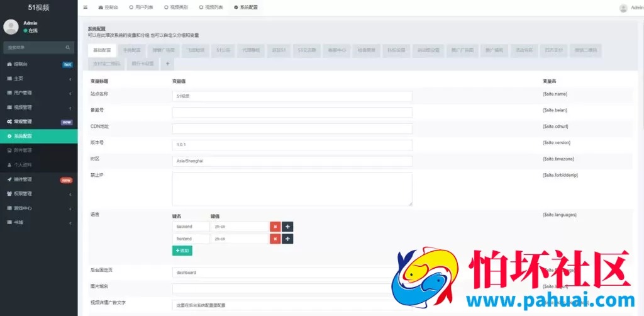Click the gears icon beside 常规管理
Image resolution: width=644 pixels, height=316 pixels.
(9, 122)
